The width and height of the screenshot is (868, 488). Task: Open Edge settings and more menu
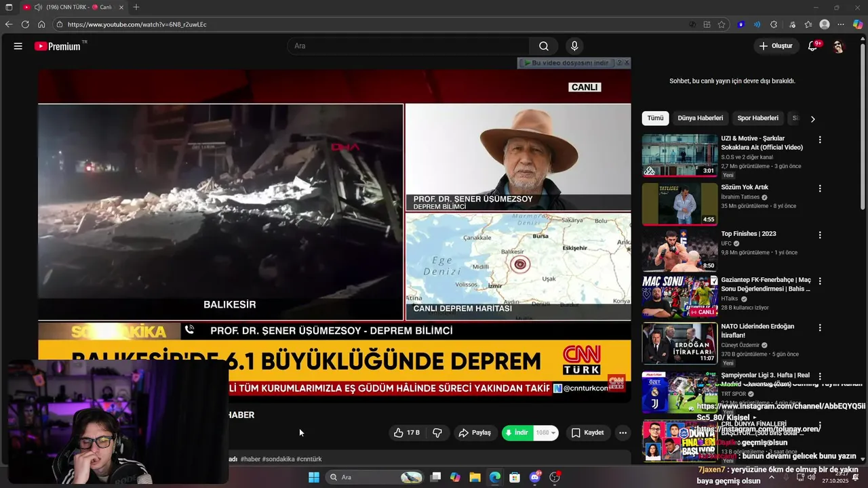tap(841, 24)
